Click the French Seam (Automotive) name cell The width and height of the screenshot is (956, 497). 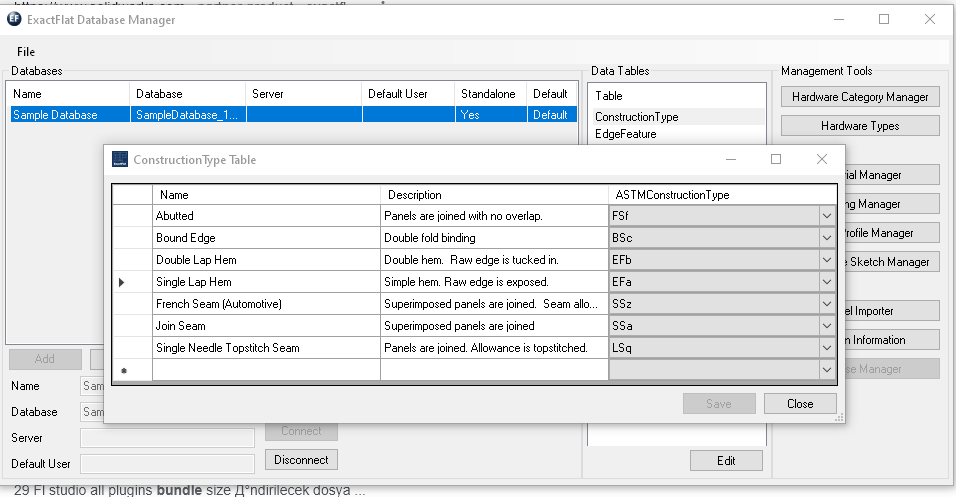tap(265, 304)
